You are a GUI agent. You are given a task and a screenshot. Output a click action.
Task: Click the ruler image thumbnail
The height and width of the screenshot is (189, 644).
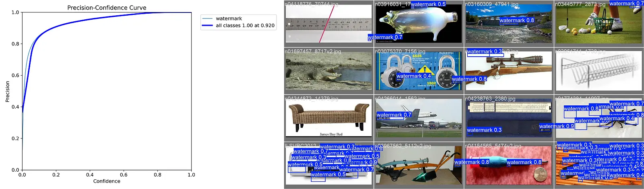[x=328, y=24]
